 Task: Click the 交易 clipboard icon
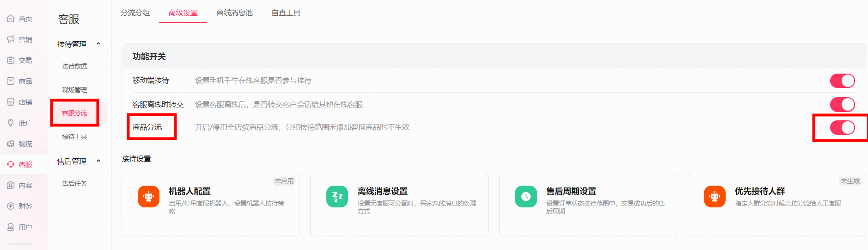[11, 60]
